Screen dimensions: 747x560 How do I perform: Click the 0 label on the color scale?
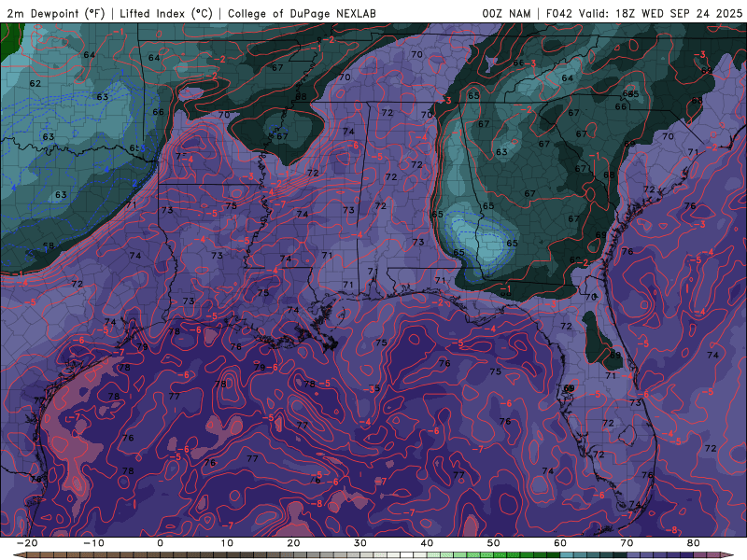click(160, 543)
